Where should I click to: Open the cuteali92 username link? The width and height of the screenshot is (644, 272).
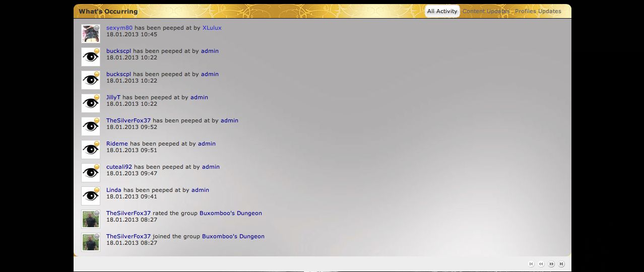pyautogui.click(x=119, y=167)
